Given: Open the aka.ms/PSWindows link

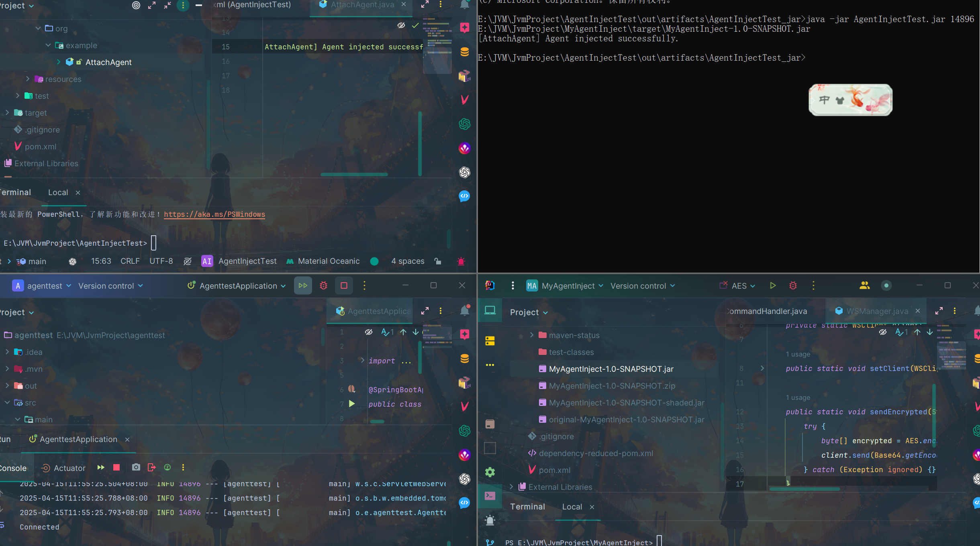Looking at the screenshot, I should tap(214, 214).
